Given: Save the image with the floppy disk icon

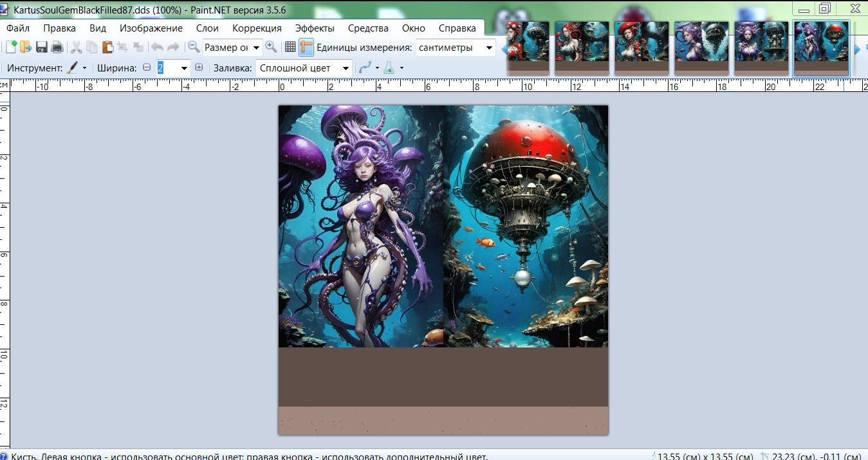Looking at the screenshot, I should point(42,47).
